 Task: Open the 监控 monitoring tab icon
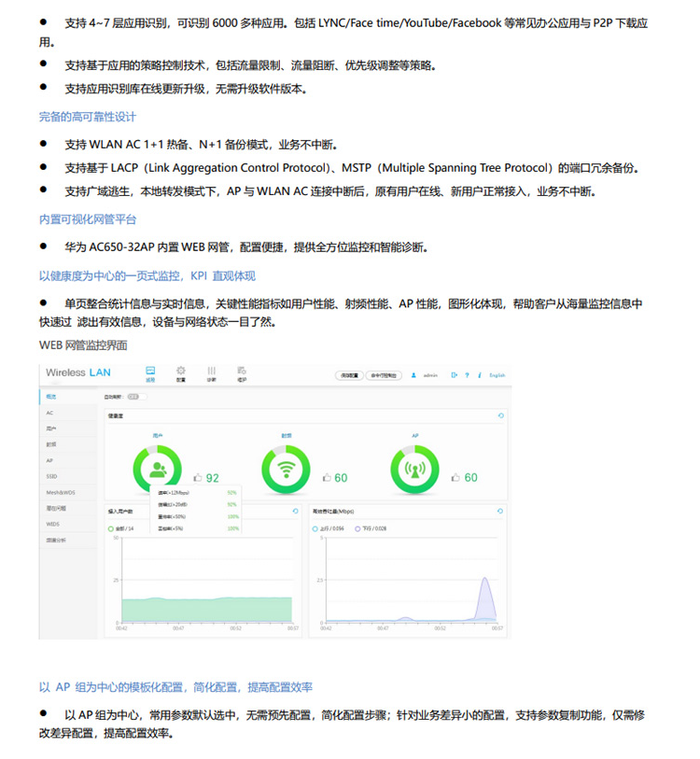[149, 372]
